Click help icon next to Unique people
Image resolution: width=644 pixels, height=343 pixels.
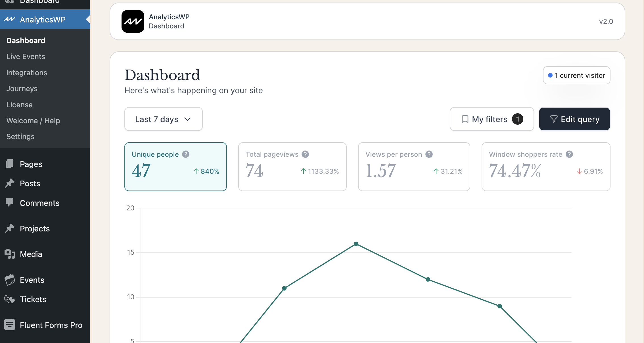(186, 154)
